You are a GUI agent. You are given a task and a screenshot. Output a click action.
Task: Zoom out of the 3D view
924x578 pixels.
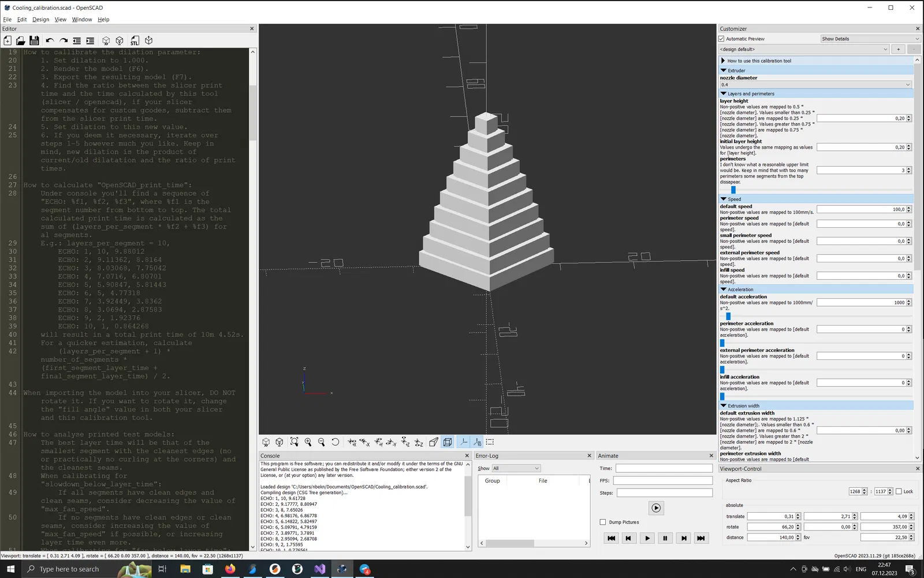point(321,442)
